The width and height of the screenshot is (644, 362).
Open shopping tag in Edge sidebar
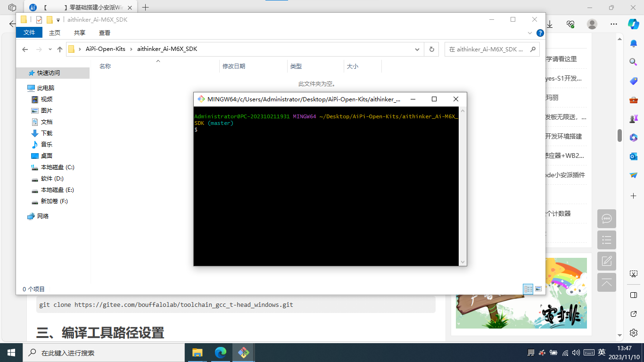(x=634, y=81)
